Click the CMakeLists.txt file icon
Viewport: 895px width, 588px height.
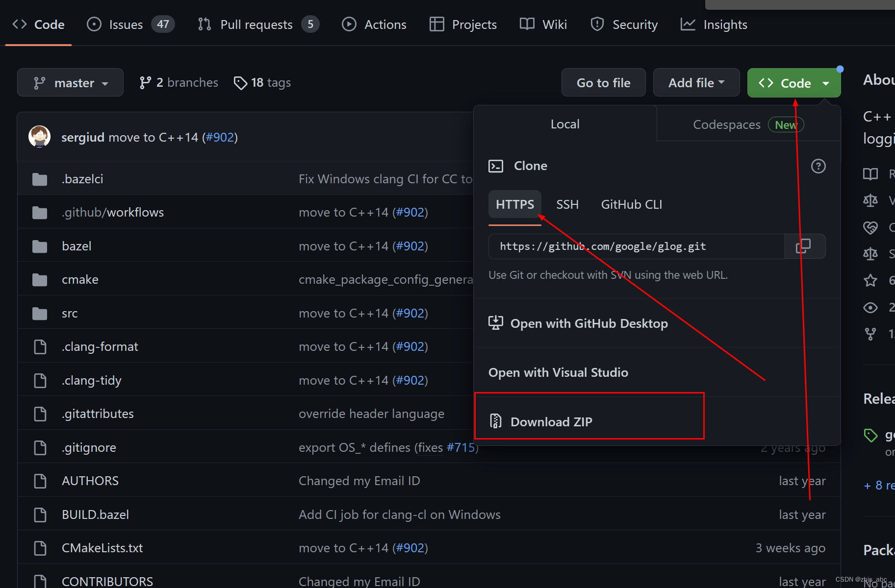point(40,548)
